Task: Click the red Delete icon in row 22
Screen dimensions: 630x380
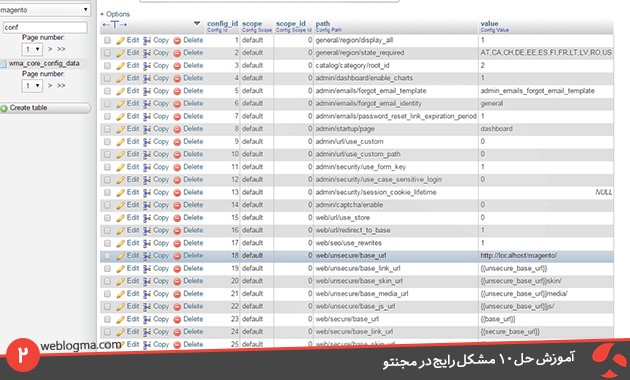Action: pos(177,307)
